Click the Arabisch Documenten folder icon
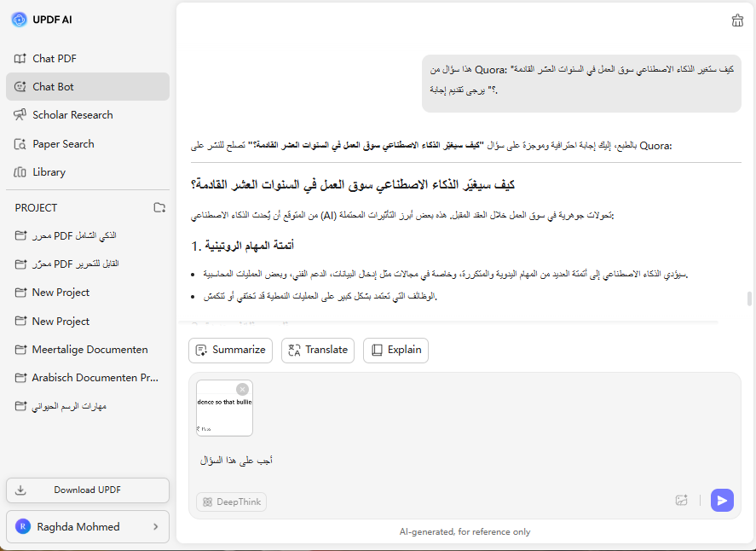 point(20,377)
